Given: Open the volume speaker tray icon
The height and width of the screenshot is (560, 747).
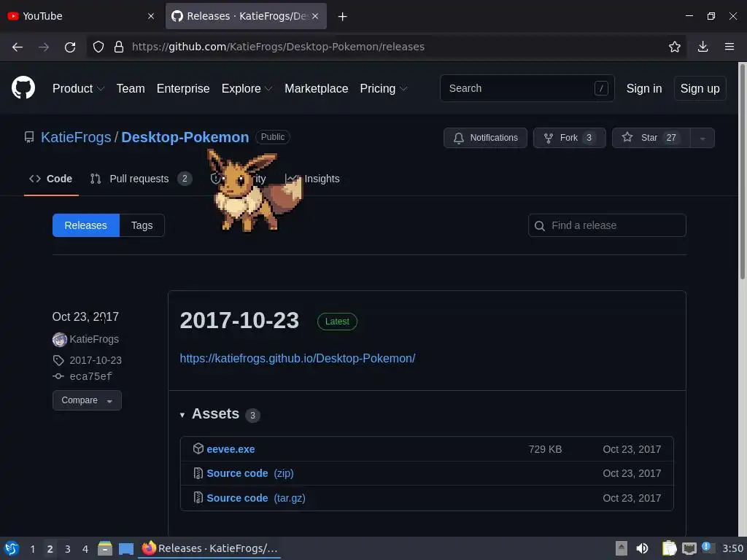Looking at the screenshot, I should [x=642, y=548].
